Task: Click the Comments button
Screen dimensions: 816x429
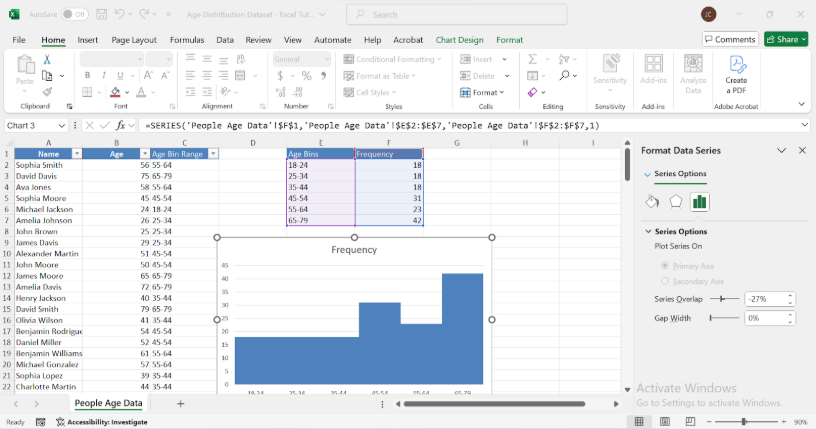Action: 730,39
